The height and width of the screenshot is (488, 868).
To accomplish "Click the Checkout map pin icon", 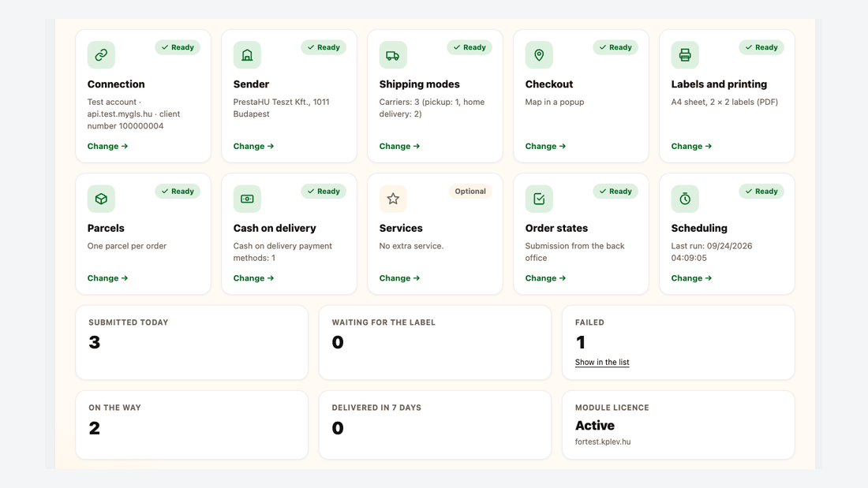I will point(539,54).
